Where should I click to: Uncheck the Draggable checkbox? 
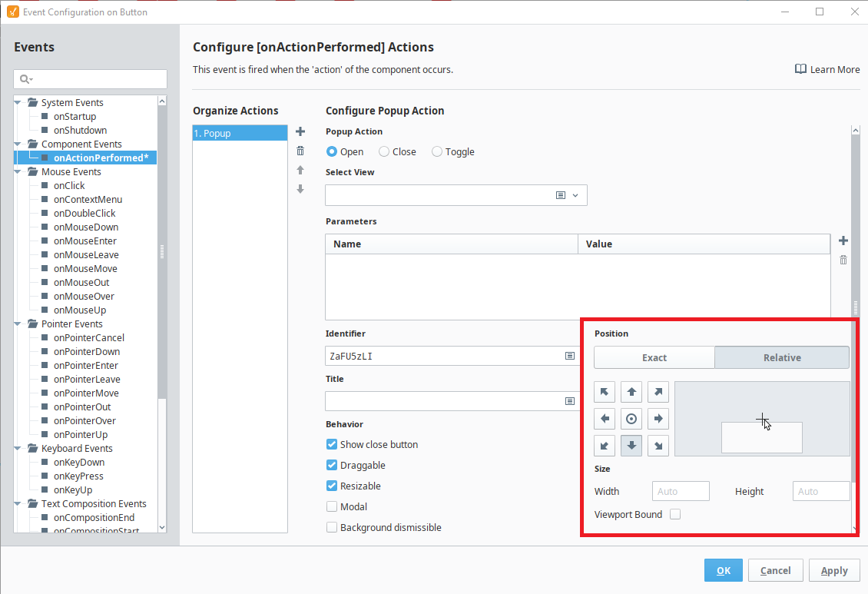pyautogui.click(x=332, y=465)
